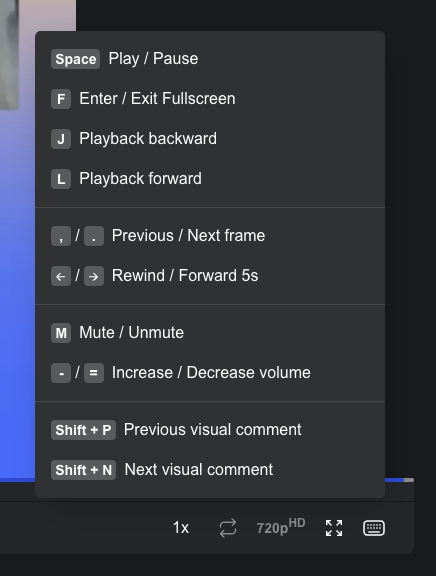Viewport: 436px width, 576px height.
Task: Change the 1x playback speed
Action: pyautogui.click(x=181, y=528)
